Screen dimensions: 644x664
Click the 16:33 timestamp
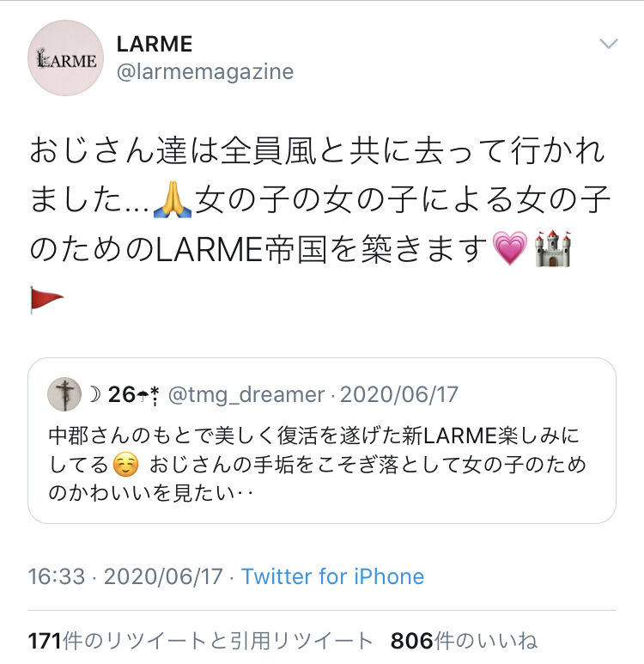coord(57,576)
